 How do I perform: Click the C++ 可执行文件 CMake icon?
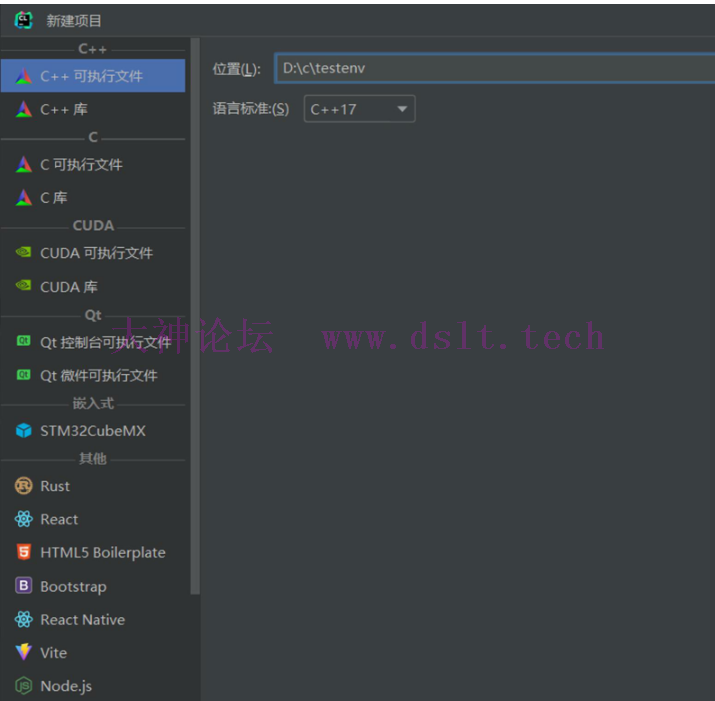click(x=24, y=76)
